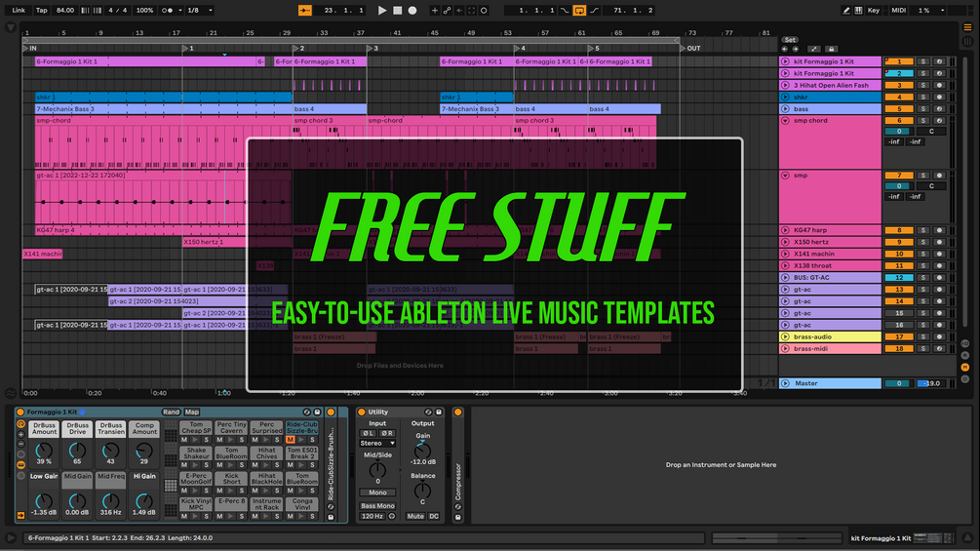Solo the Kick Short pad

pos(242,491)
